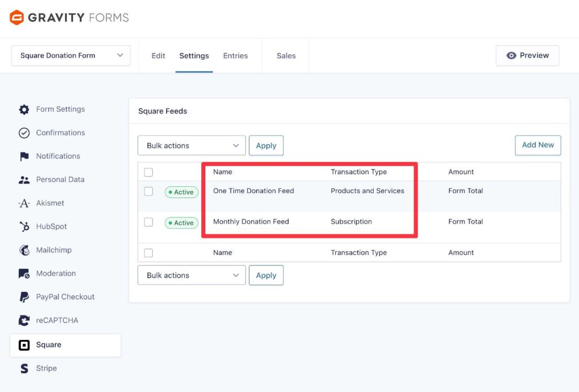This screenshot has width=579, height=392.
Task: Click the reCAPTCHA icon in sidebar
Action: click(24, 320)
